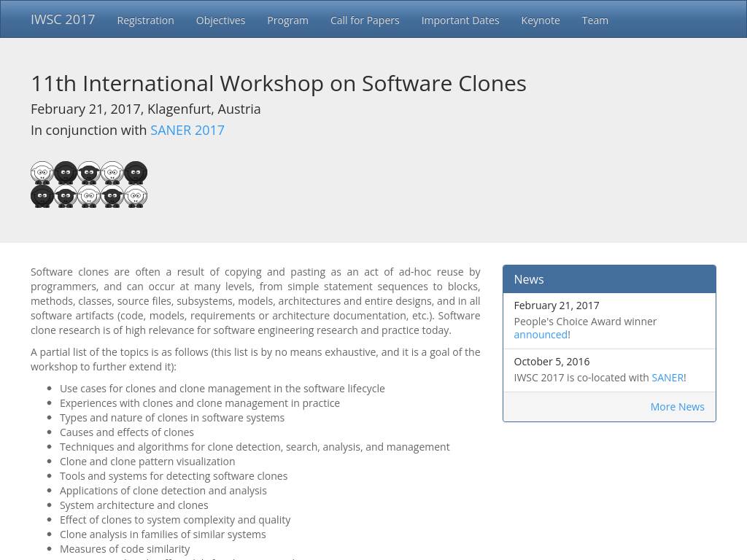Click 'Clone analysis in families' list item
Viewport: 747px width, 560px height.
pyautogui.click(x=163, y=534)
